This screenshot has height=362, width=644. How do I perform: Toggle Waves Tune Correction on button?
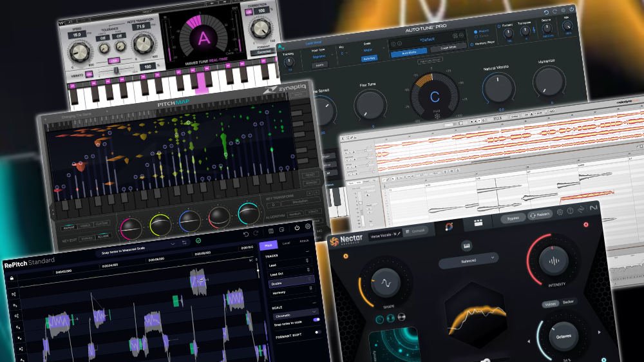249,12
